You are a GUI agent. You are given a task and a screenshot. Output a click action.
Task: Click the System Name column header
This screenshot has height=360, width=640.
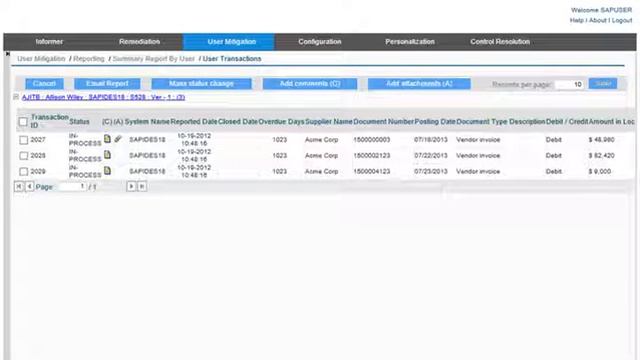147,122
